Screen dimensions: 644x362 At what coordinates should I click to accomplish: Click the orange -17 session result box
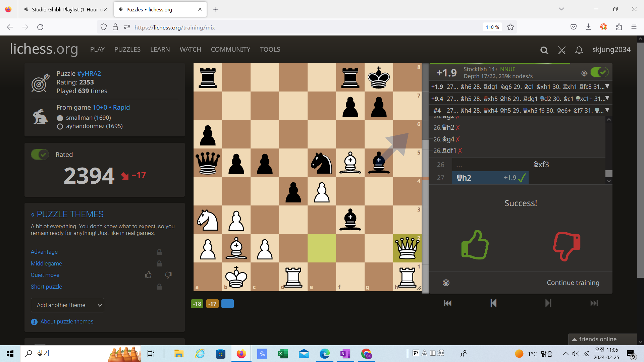[212, 304]
